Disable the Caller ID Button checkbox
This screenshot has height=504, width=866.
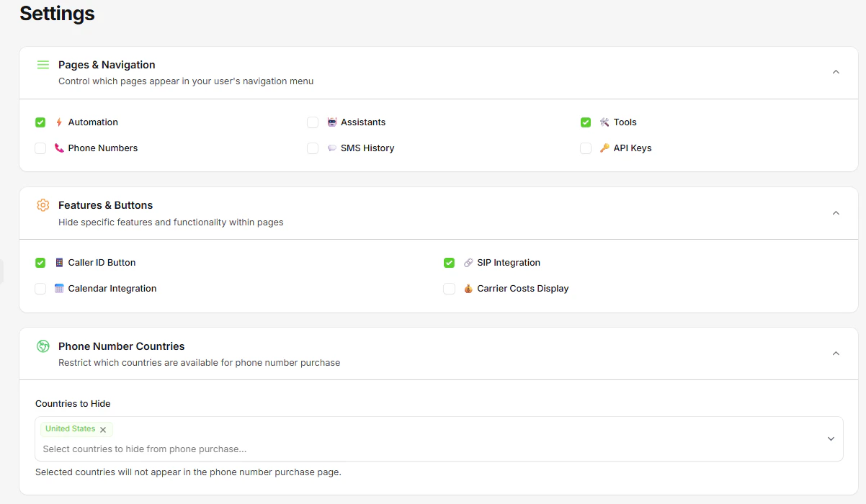[x=40, y=262]
